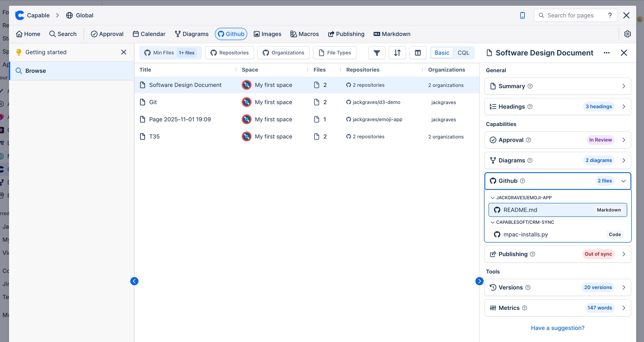The image size is (644, 342).
Task: Toggle the Min Files filter chip
Action: point(170,53)
